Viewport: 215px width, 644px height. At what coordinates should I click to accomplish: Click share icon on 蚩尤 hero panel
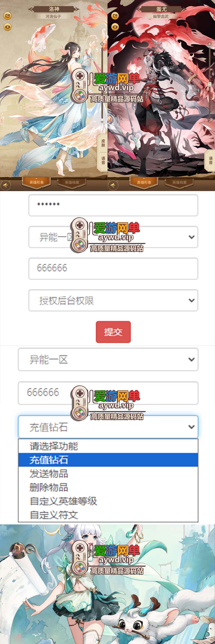(115, 16)
